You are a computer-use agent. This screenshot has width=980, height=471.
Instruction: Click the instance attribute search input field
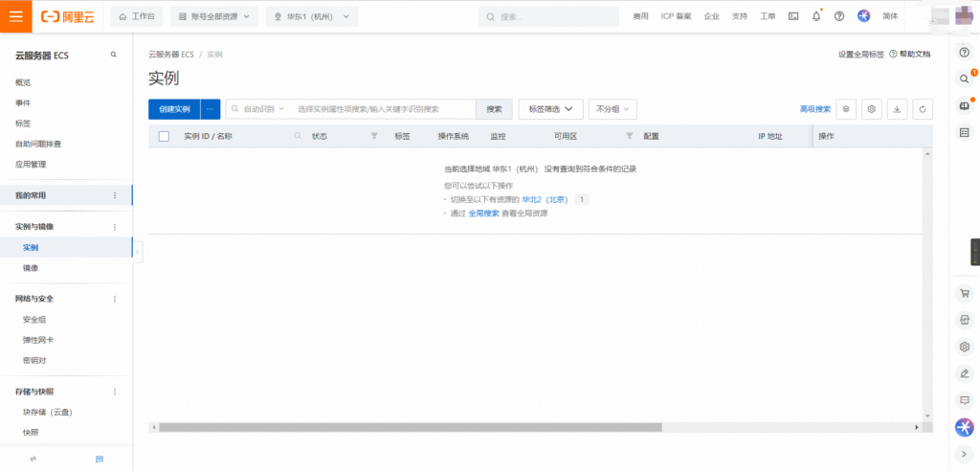tap(383, 109)
